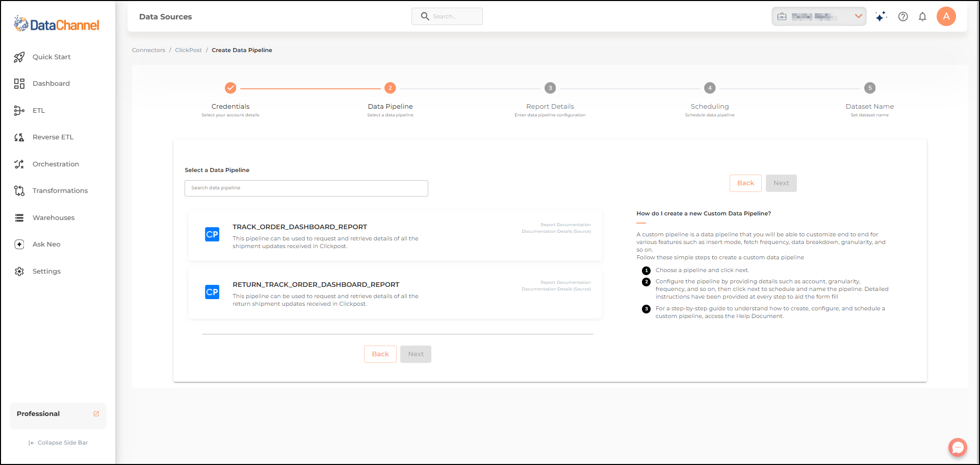Select the TRACK_ORDER_DASHBOARD_REPORT pipeline title

(x=300, y=227)
